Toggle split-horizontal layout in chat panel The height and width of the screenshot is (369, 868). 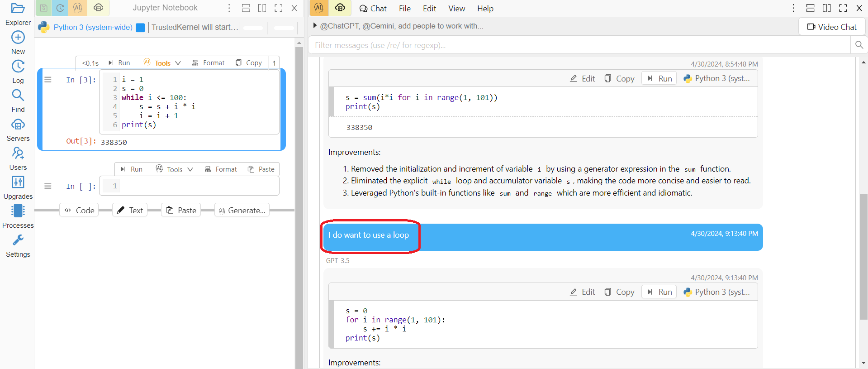[810, 8]
